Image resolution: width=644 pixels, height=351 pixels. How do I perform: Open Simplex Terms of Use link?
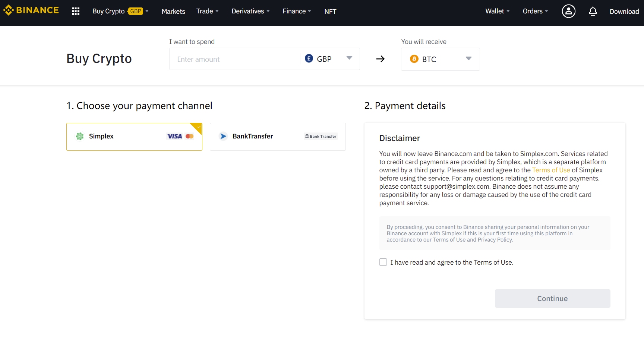click(x=551, y=170)
